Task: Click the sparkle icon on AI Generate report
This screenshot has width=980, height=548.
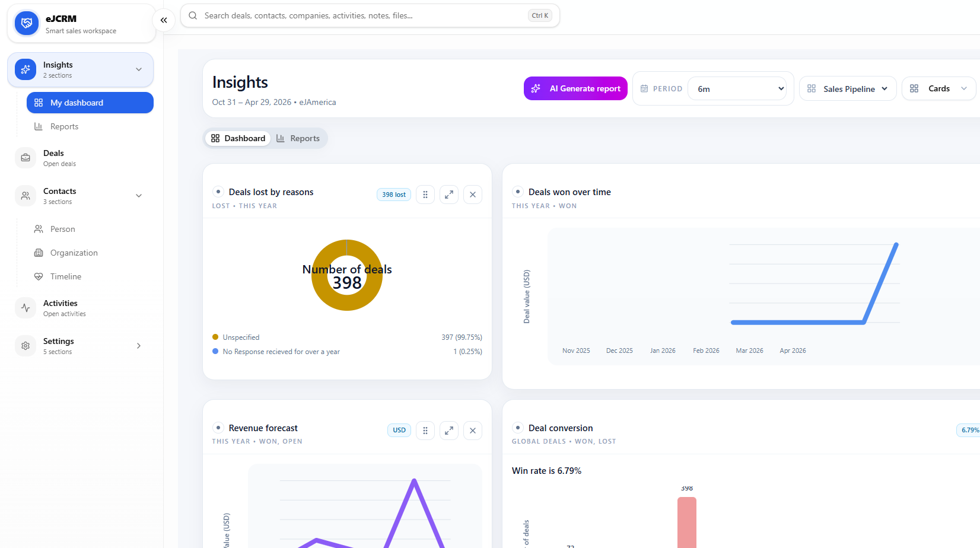Action: 536,88
